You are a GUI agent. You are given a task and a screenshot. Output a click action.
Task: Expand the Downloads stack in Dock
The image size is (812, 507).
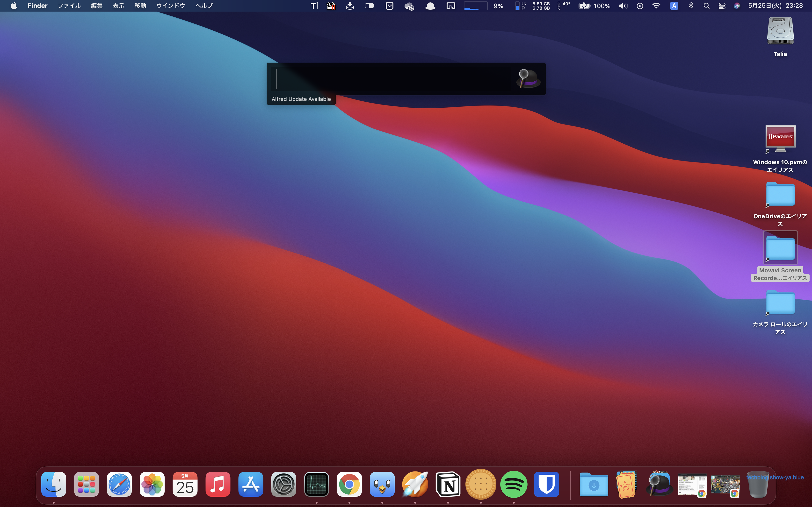594,484
